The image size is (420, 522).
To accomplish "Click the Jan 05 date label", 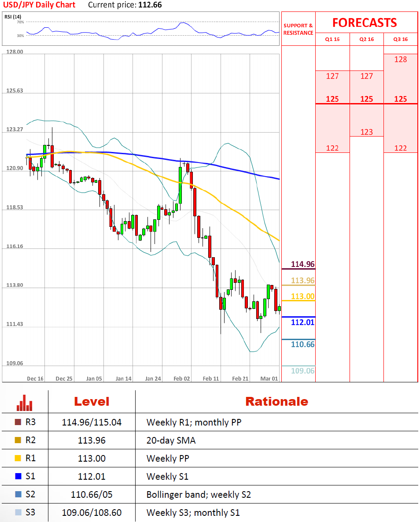I will (x=94, y=378).
